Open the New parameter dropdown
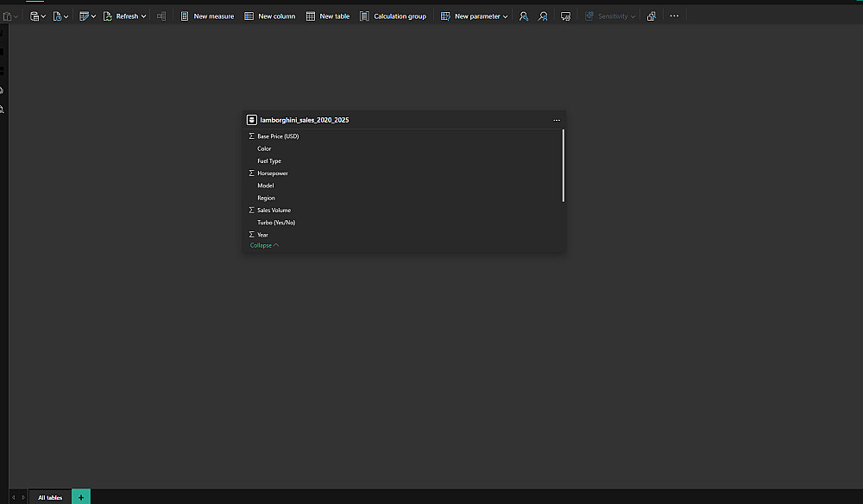The image size is (863, 504). pos(474,16)
